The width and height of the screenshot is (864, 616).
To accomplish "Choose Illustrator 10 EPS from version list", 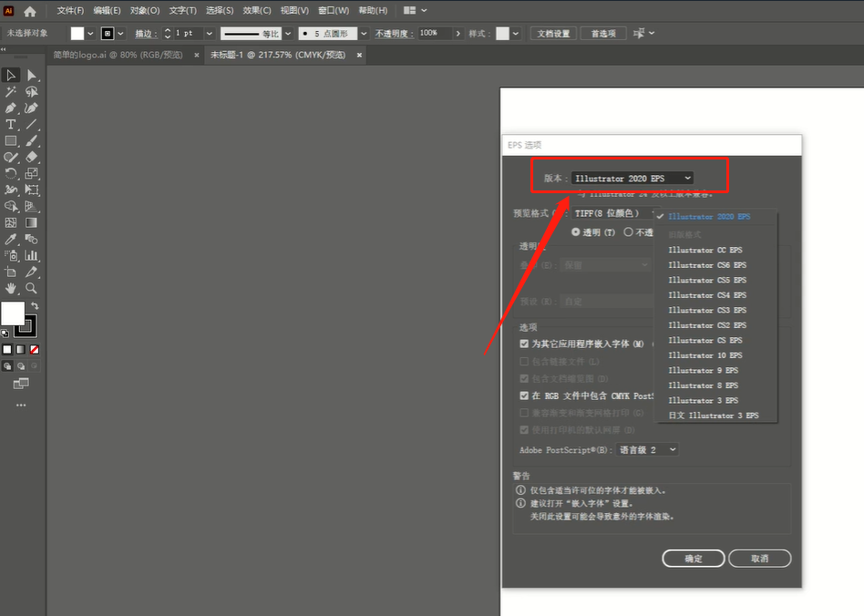I will 705,355.
